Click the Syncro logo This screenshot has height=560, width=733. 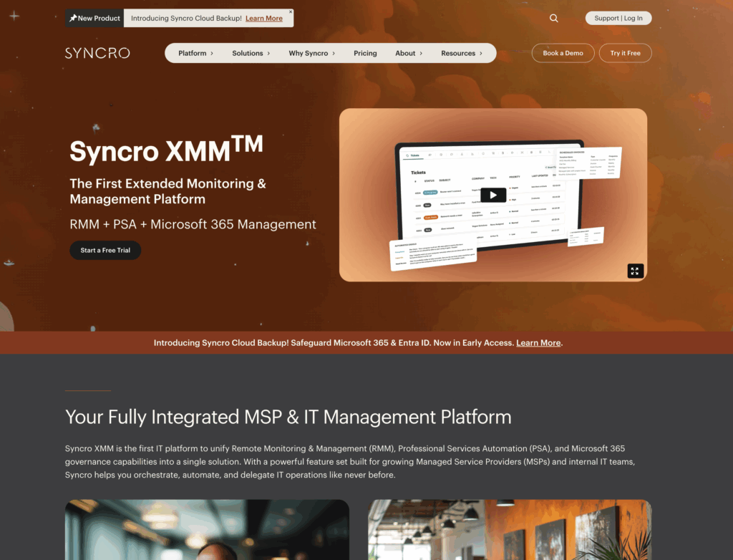coord(97,53)
